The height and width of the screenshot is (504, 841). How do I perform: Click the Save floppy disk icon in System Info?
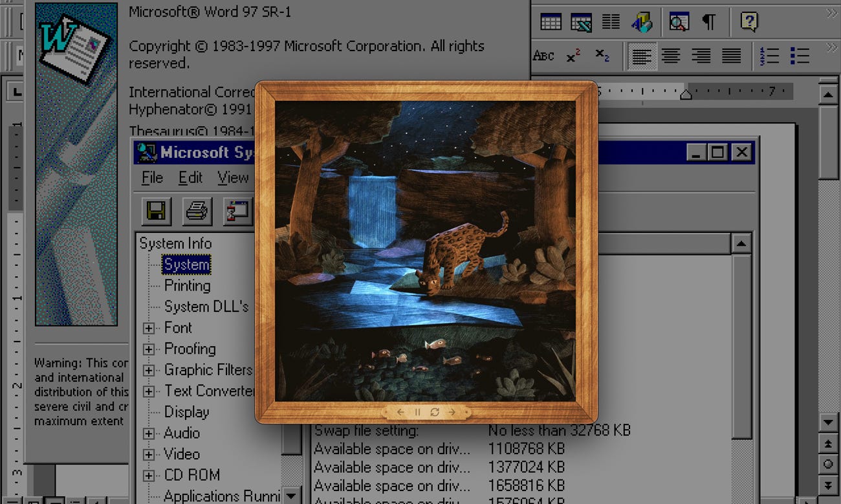[x=157, y=211]
